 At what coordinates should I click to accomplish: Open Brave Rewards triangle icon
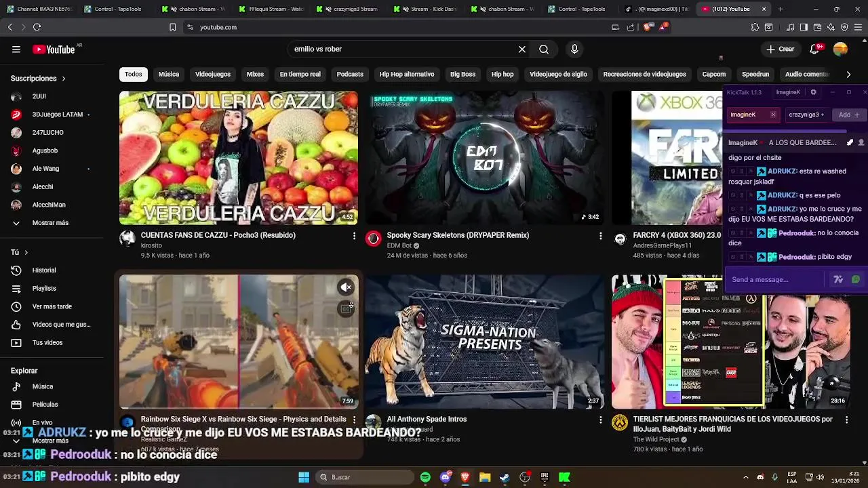pos(663,27)
